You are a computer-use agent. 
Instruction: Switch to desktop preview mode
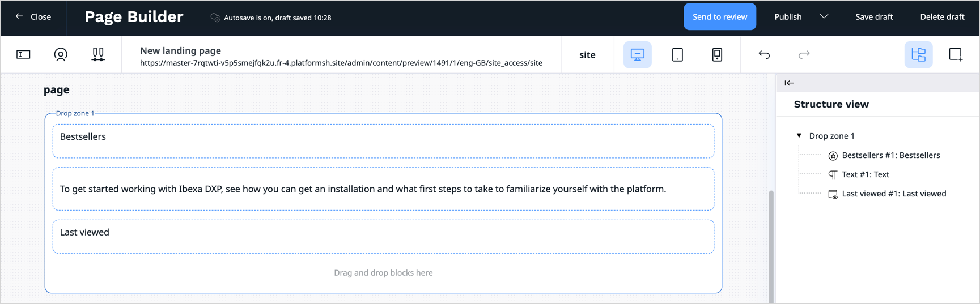click(637, 54)
